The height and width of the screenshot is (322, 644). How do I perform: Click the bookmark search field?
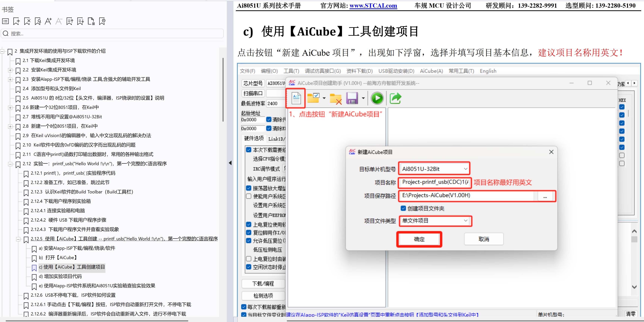pos(112,33)
